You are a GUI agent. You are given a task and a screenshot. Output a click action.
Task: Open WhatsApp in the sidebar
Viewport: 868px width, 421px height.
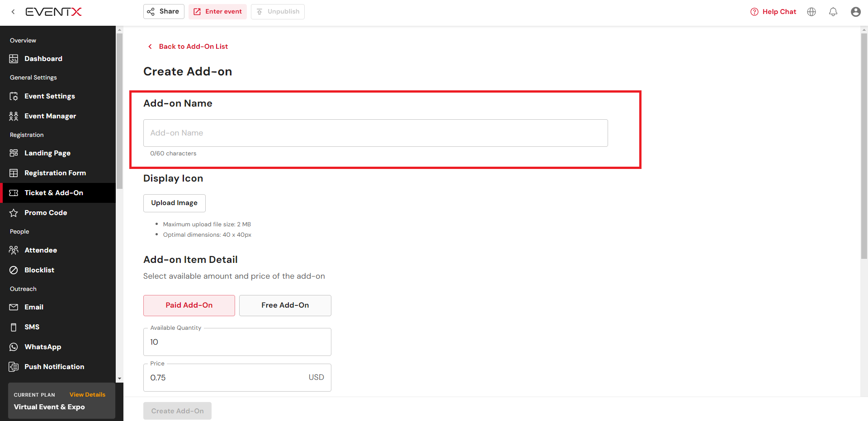pos(58,347)
